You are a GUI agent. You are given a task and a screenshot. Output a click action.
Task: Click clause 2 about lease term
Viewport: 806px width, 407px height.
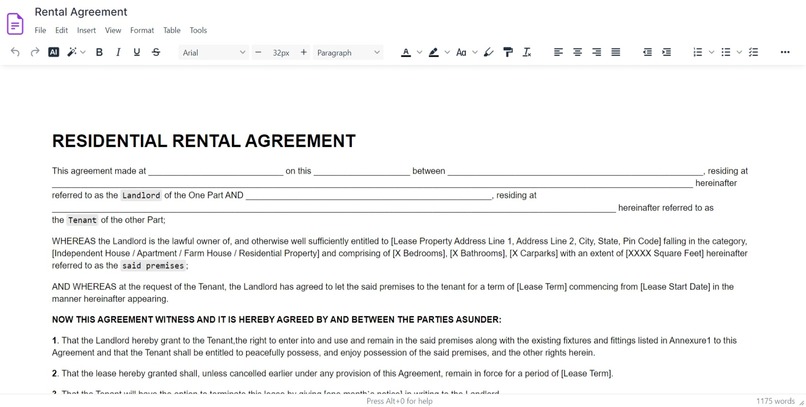333,374
